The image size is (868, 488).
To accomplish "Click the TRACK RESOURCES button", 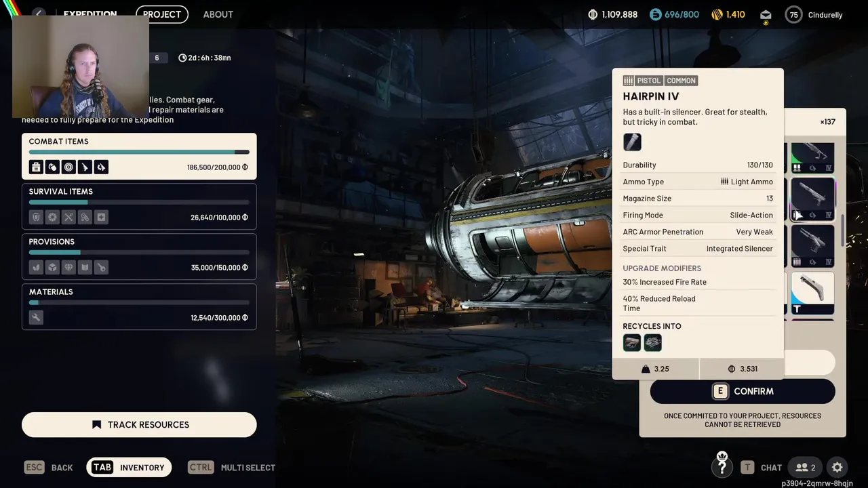I will pyautogui.click(x=139, y=425).
